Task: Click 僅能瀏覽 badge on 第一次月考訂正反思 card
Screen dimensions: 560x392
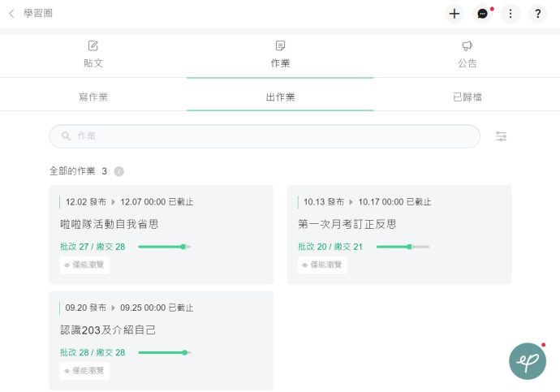Action: tap(322, 265)
